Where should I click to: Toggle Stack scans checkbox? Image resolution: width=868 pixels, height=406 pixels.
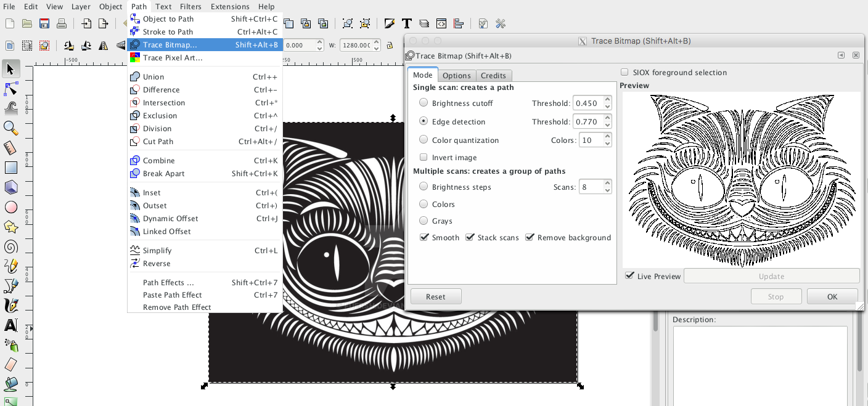pyautogui.click(x=470, y=237)
